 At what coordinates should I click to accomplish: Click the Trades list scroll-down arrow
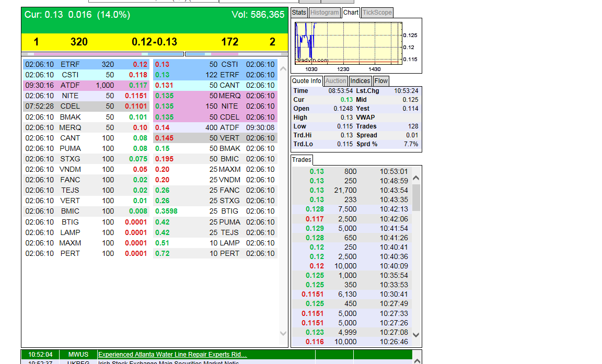416,335
